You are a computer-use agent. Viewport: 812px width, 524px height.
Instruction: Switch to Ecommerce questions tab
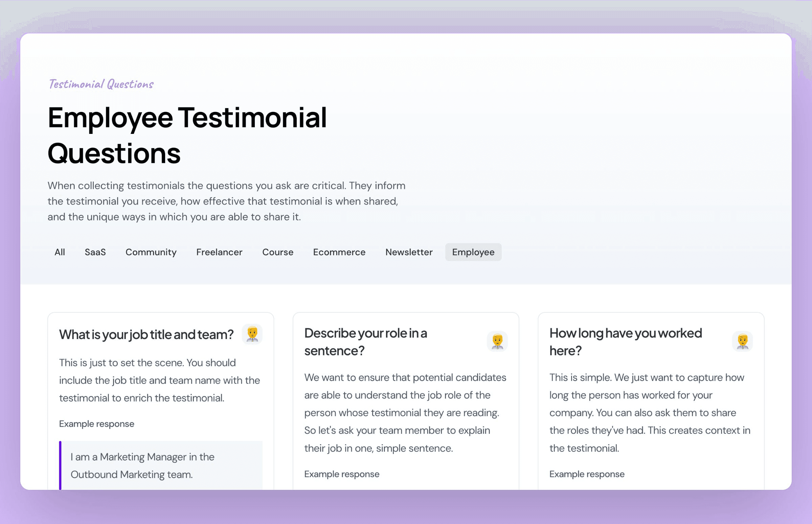pos(339,252)
